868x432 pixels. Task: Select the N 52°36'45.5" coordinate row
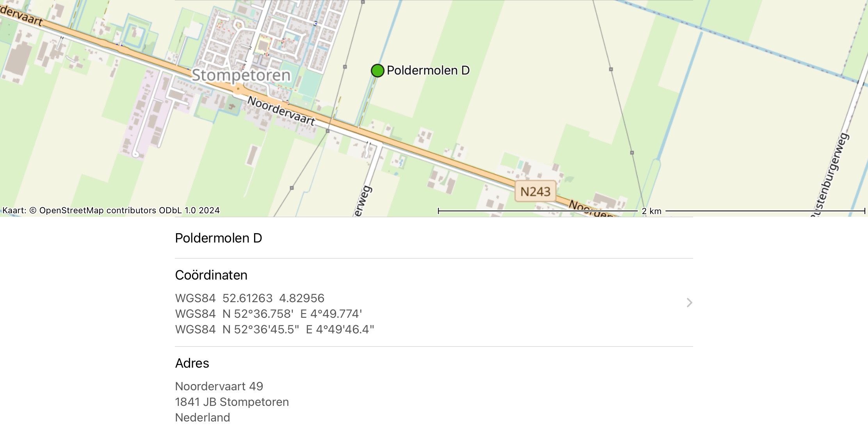click(x=274, y=329)
